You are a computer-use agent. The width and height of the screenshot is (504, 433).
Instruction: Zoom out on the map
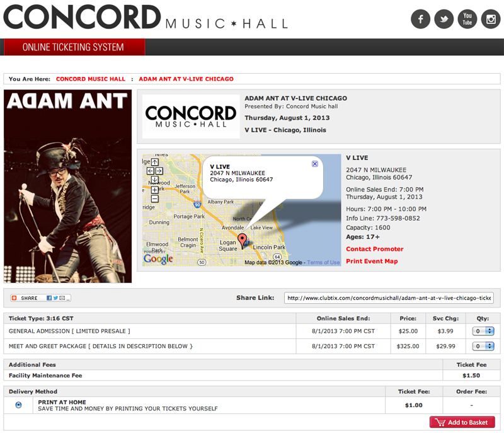tap(155, 199)
